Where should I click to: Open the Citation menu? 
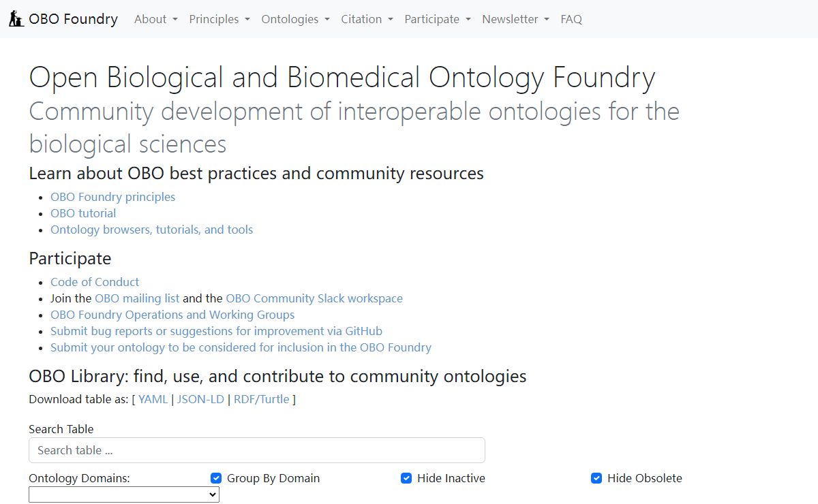tap(367, 19)
